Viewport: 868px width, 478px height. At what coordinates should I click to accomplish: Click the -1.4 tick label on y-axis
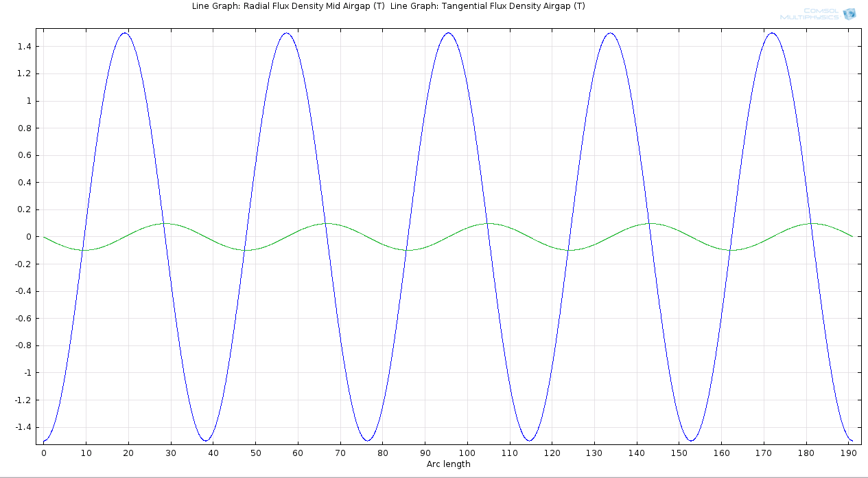coord(22,427)
